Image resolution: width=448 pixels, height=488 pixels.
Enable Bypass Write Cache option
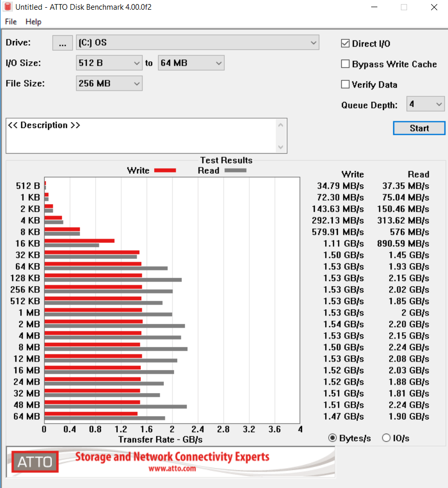click(x=346, y=64)
